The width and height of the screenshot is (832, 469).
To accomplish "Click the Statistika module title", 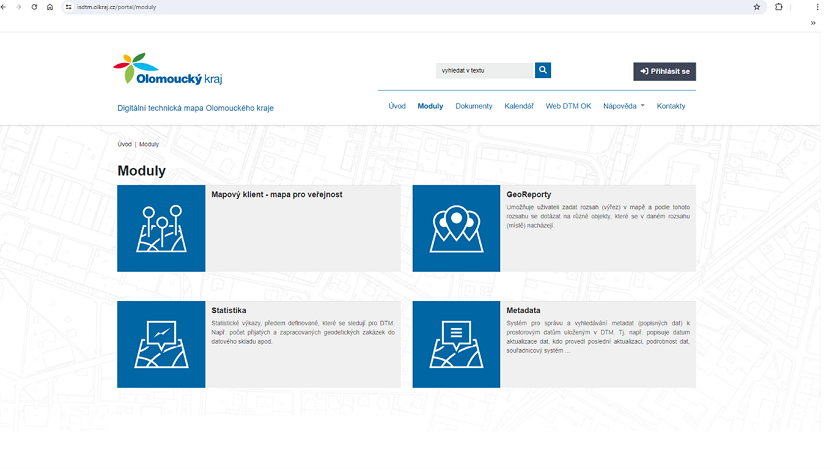I will [x=229, y=310].
